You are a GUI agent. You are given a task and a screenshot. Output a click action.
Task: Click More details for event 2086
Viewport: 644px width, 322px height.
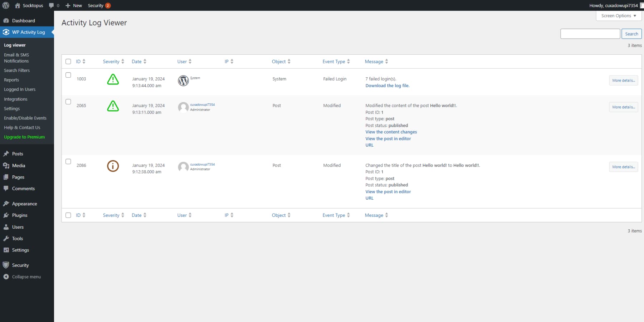tap(623, 167)
